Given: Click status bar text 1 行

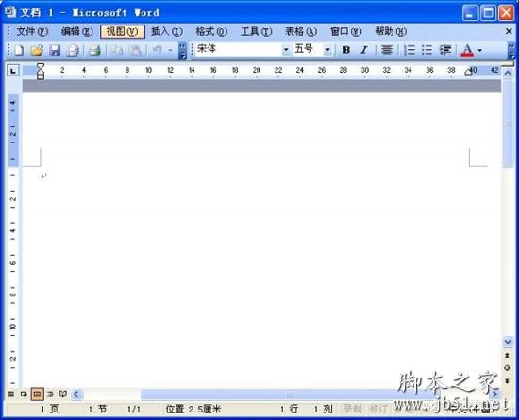Looking at the screenshot, I should point(289,410).
